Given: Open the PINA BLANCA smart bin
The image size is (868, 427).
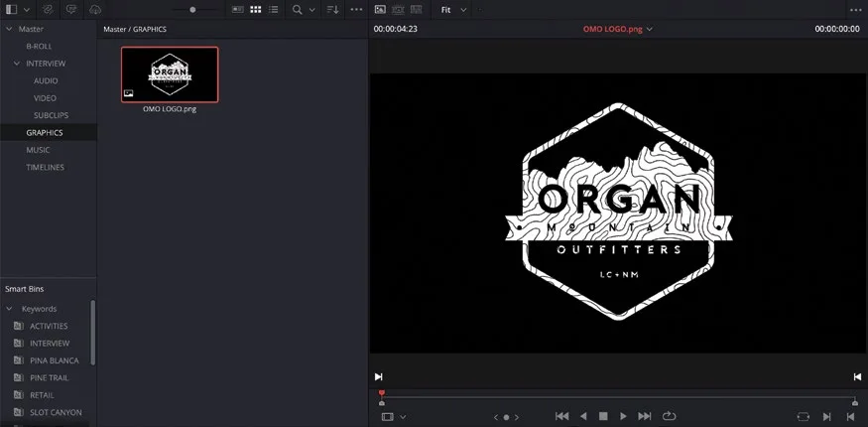Looking at the screenshot, I should click(55, 360).
